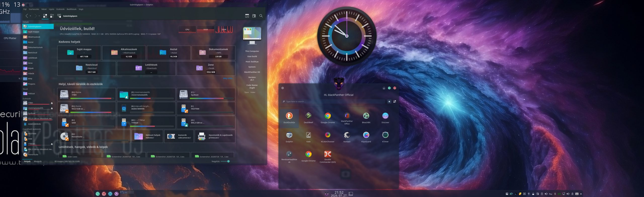Click the Bluetooth tray icon
The width and height of the screenshot is (644, 197).
click(555, 194)
